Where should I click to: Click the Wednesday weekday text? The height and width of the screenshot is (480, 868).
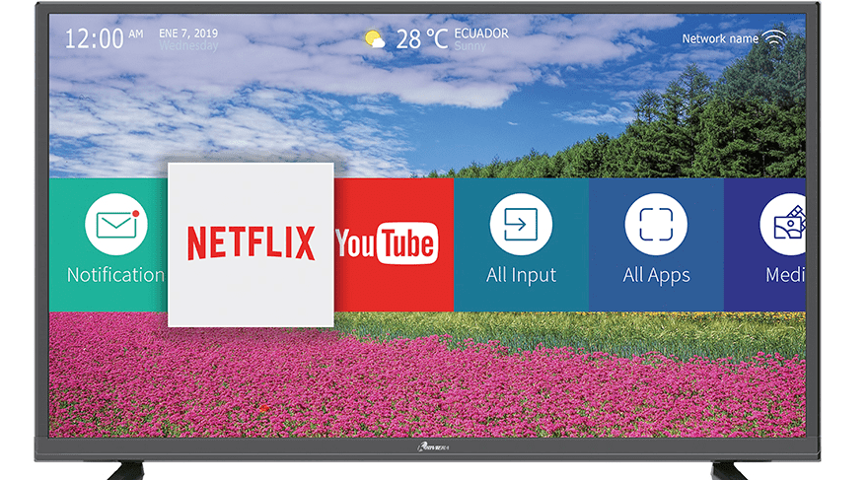[188, 46]
